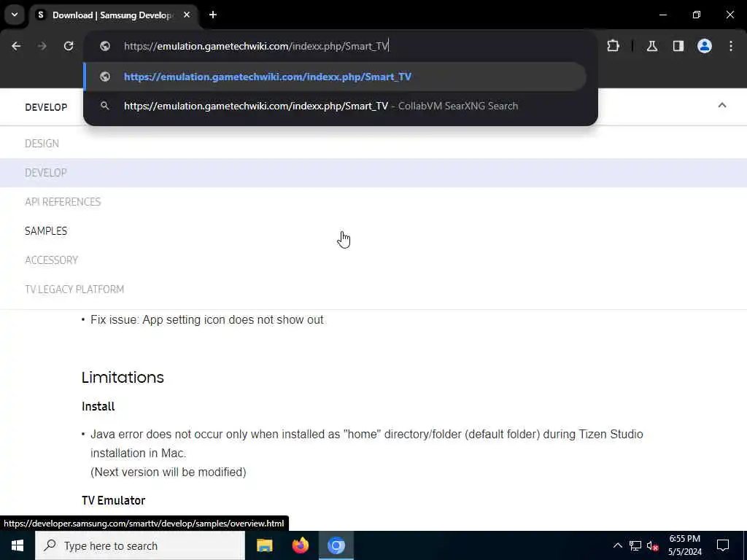Open the tab search dropdown arrow
747x560 pixels.
click(x=15, y=15)
